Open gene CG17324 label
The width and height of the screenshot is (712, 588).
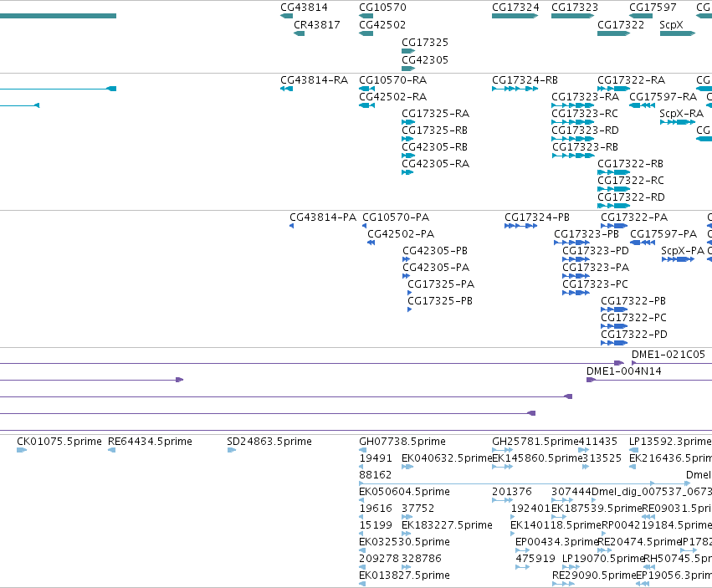click(x=515, y=8)
